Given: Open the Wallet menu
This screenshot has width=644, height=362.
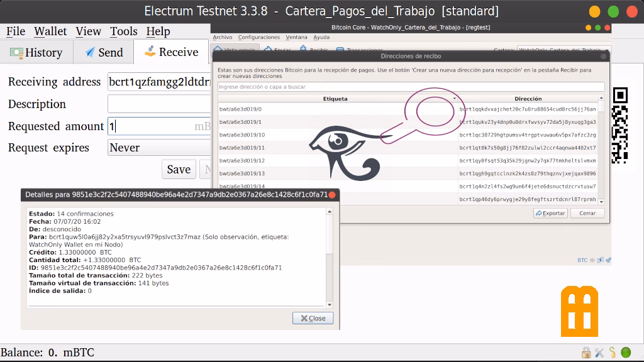Looking at the screenshot, I should point(50,31).
